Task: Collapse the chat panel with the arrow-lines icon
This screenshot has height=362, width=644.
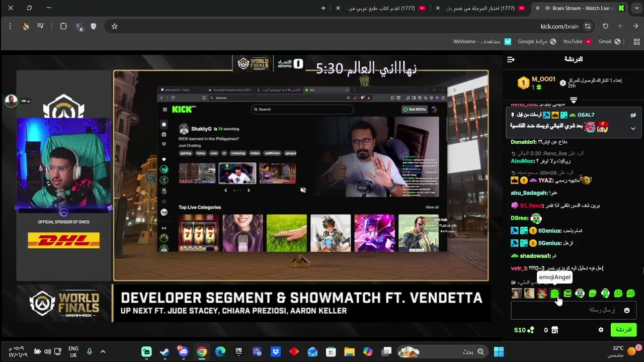Action: [511, 59]
